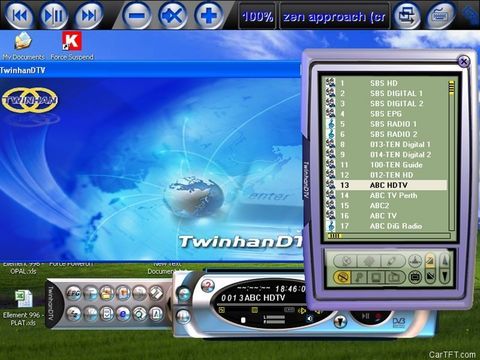This screenshot has width=480, height=360.
Task: Select channel 16 ABC TV
Action: tap(386, 216)
